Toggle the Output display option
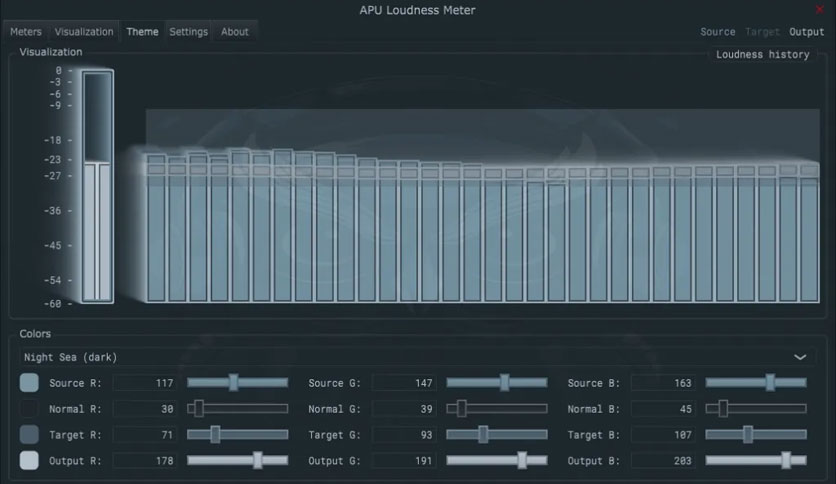Image resolution: width=836 pixels, height=484 pixels. click(x=806, y=32)
